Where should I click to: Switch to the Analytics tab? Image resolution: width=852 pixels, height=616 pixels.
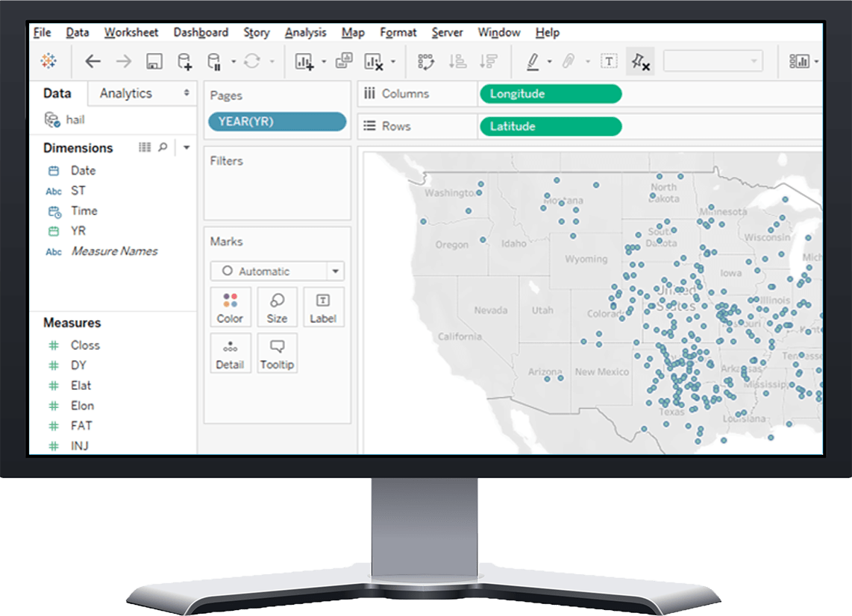[x=127, y=93]
